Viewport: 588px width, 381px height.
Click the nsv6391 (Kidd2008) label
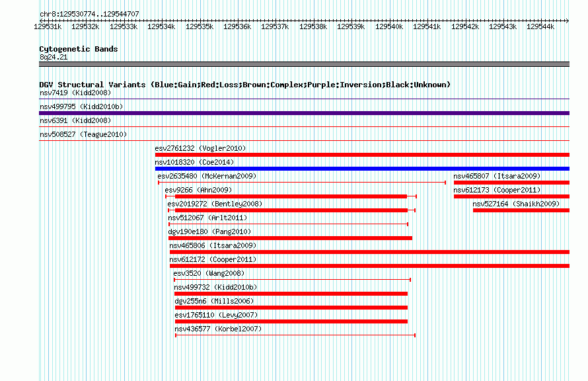(x=75, y=120)
